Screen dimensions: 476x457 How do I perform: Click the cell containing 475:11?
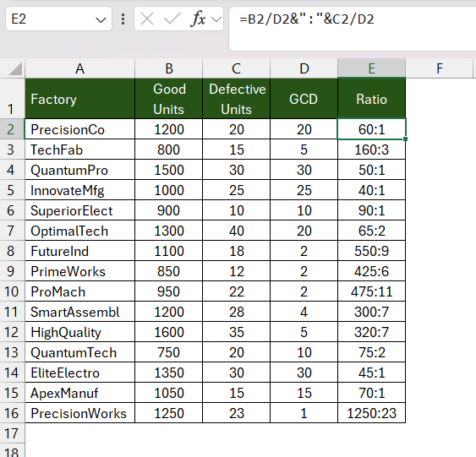click(371, 291)
